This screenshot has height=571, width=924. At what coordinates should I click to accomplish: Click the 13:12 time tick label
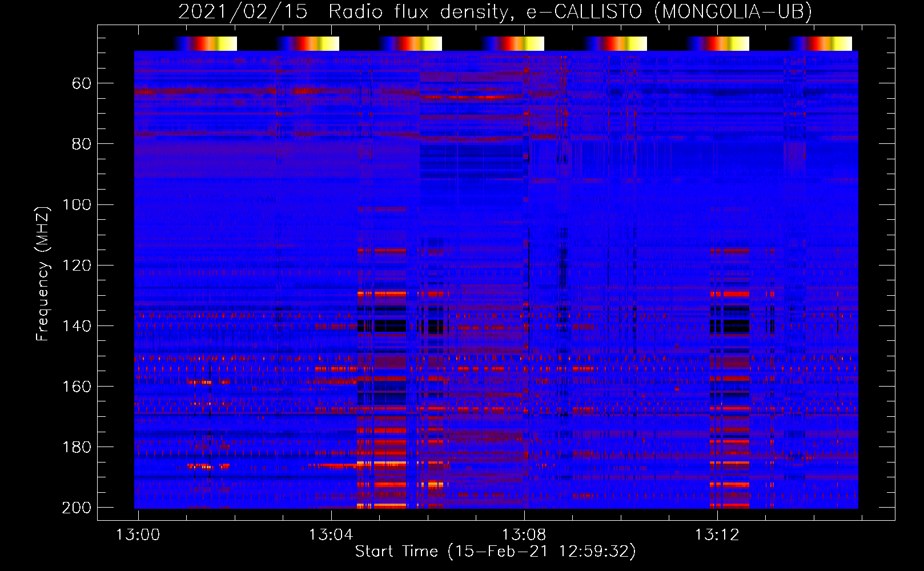pyautogui.click(x=717, y=535)
